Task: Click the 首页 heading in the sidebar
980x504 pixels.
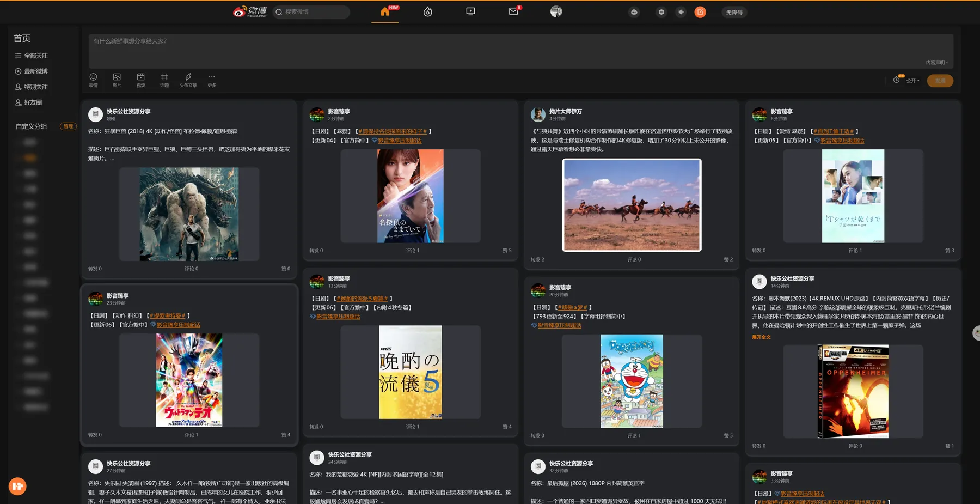Action: [x=22, y=38]
